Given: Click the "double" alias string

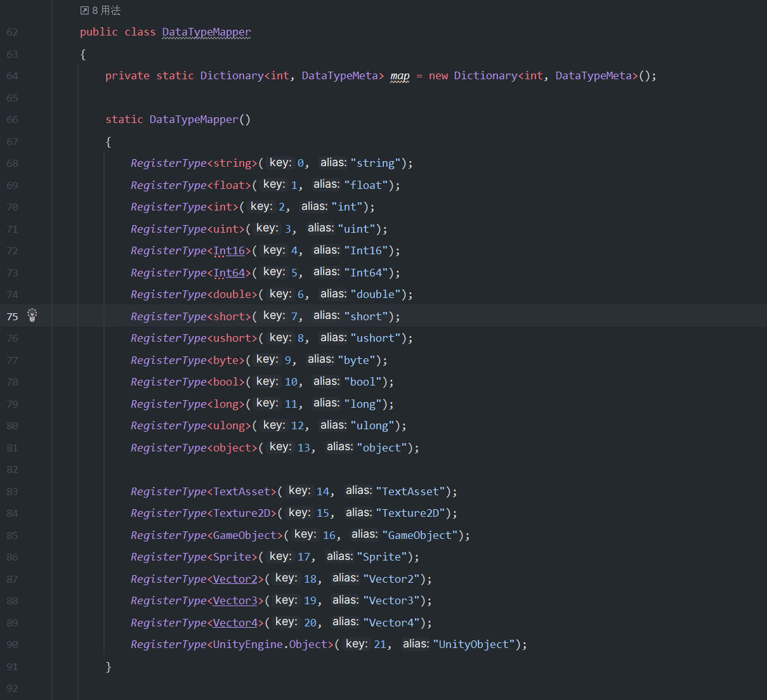Looking at the screenshot, I should tap(376, 294).
